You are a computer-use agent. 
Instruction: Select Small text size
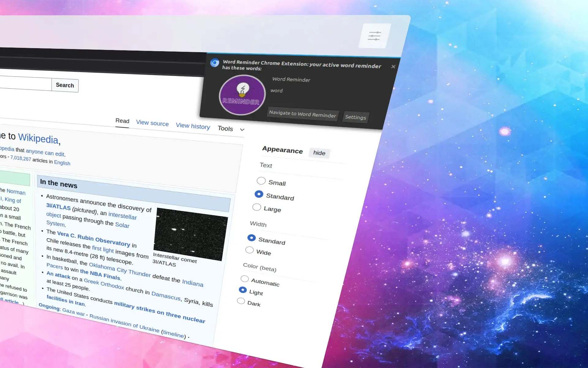tap(261, 181)
